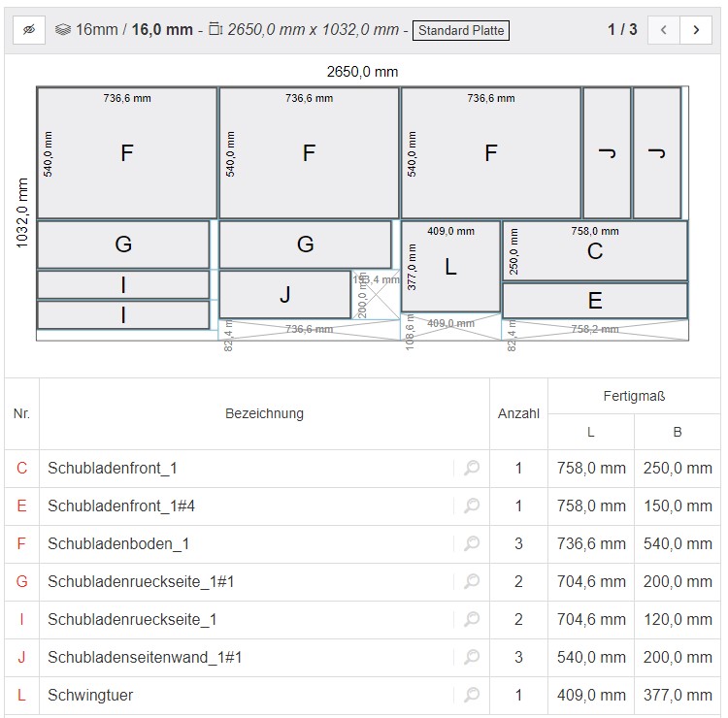Screen dimensions: 728x718
Task: Click the Bezeichnung column header
Action: pyautogui.click(x=264, y=413)
